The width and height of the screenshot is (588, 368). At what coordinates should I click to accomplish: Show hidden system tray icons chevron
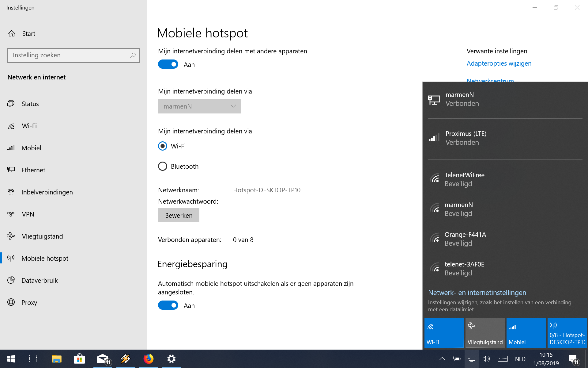[x=442, y=358]
